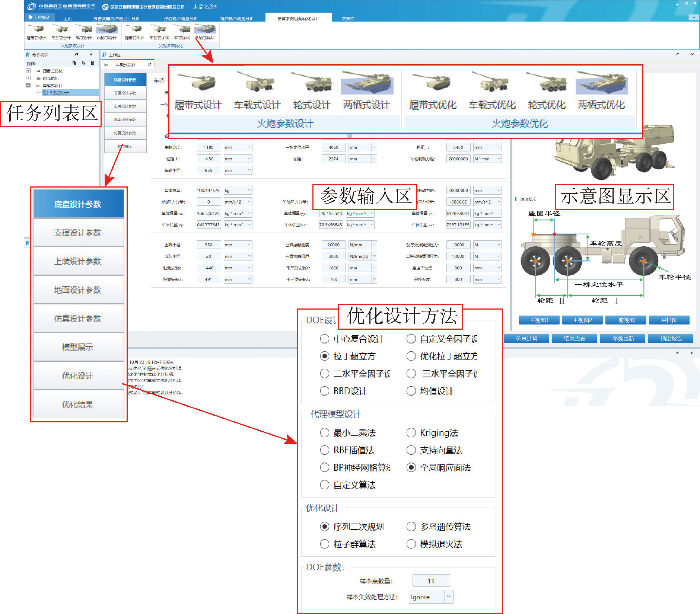
Task: Click the 样本点数量 input field
Action: 431,581
